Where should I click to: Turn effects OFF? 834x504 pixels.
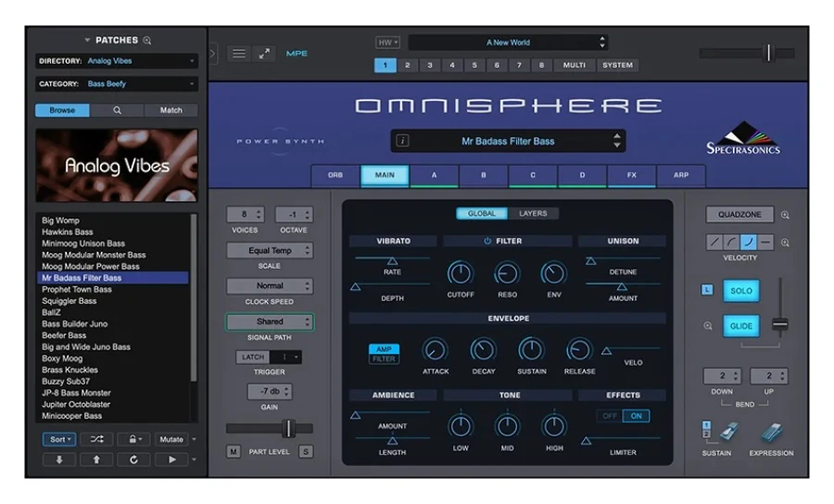[610, 416]
